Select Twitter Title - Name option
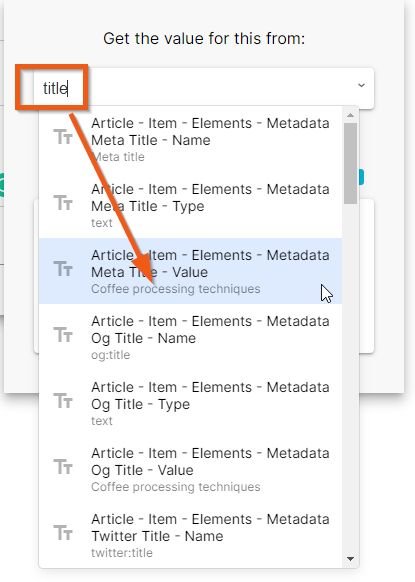This screenshot has width=415, height=582. tap(190, 535)
